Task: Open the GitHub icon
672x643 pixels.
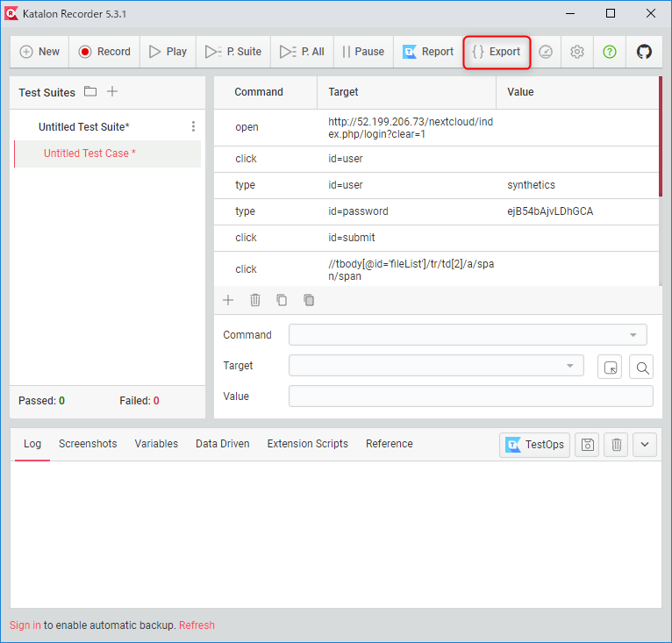Action: (644, 52)
